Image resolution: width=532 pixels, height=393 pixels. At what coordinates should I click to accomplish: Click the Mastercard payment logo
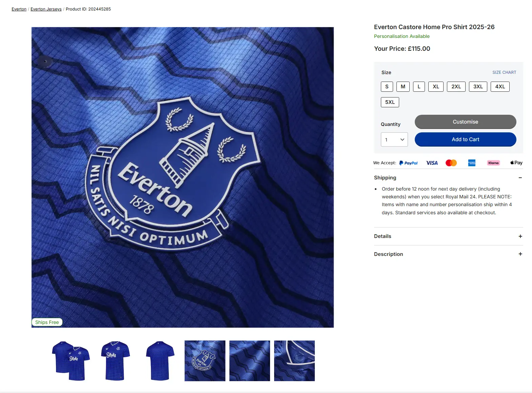point(451,163)
